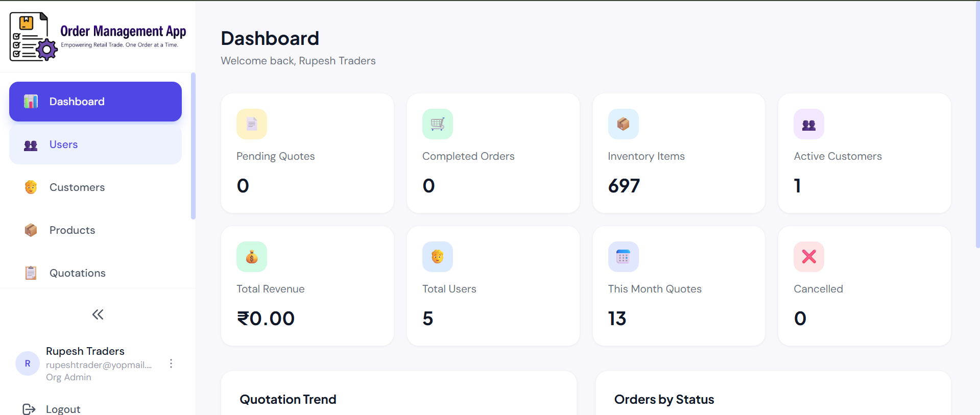Click the Total Users label
The height and width of the screenshot is (415, 980).
(x=449, y=289)
